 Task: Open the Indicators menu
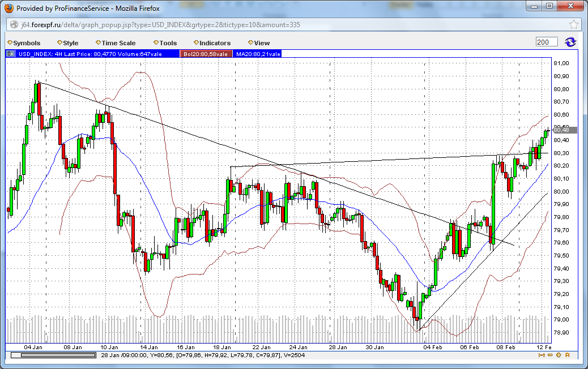212,43
